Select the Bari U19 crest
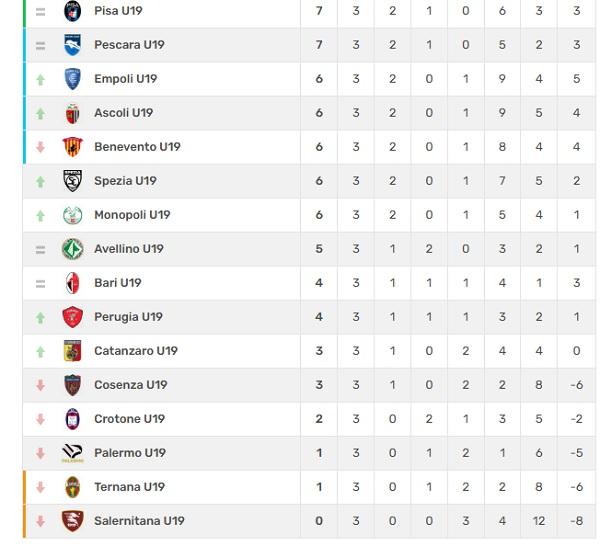 pos(72,283)
